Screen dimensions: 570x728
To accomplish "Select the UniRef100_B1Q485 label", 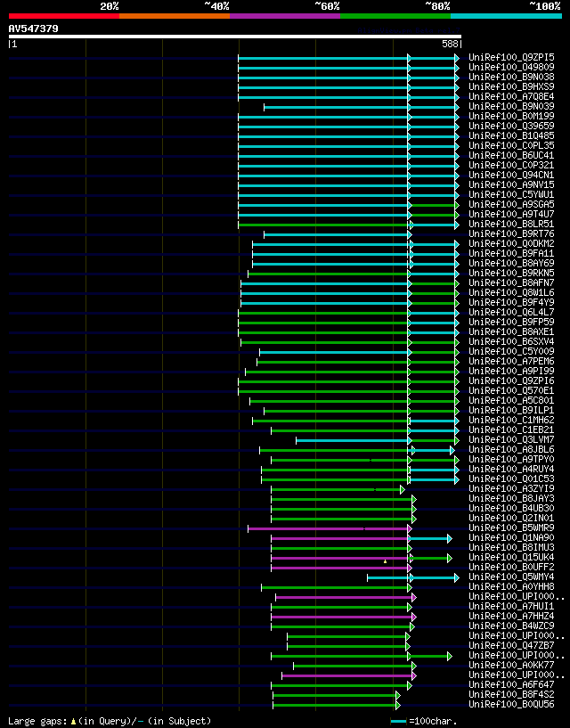I will point(511,136).
